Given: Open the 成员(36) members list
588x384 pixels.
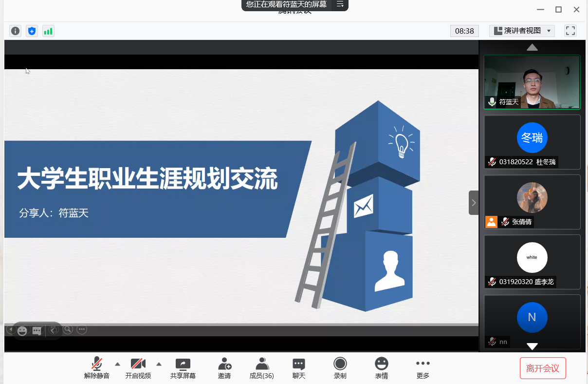Looking at the screenshot, I should 261,368.
